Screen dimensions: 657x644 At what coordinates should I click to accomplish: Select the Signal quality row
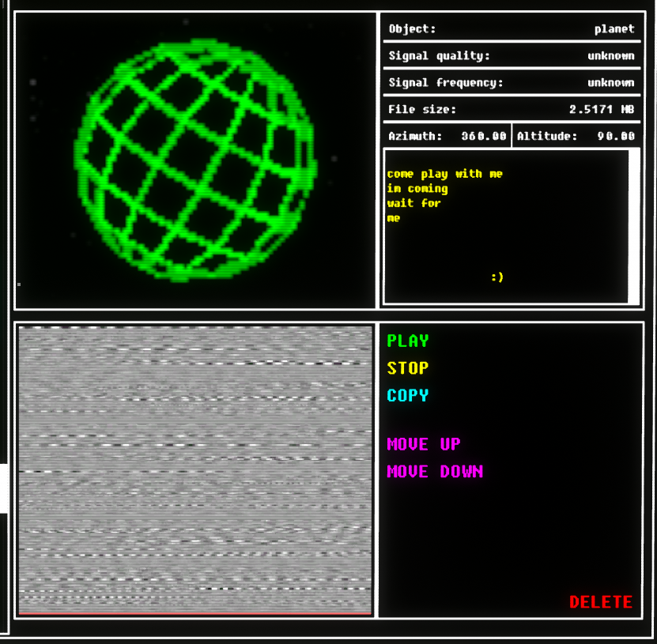[511, 56]
